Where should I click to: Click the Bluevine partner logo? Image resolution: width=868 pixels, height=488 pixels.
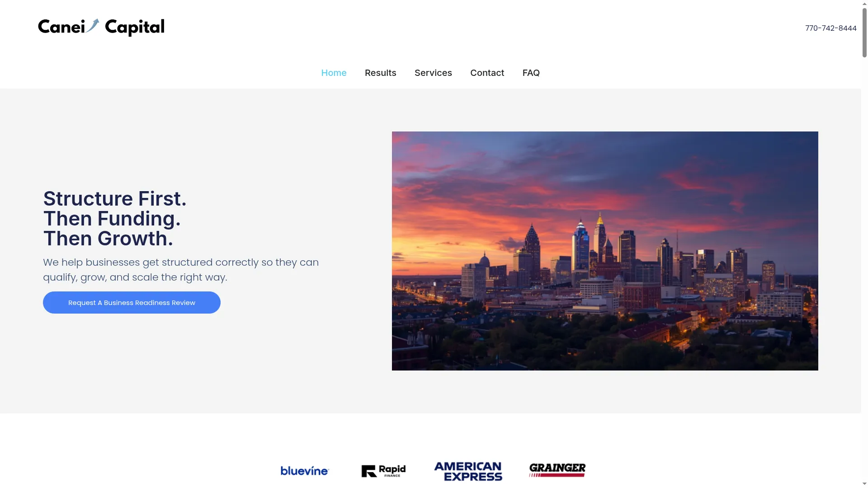(305, 471)
